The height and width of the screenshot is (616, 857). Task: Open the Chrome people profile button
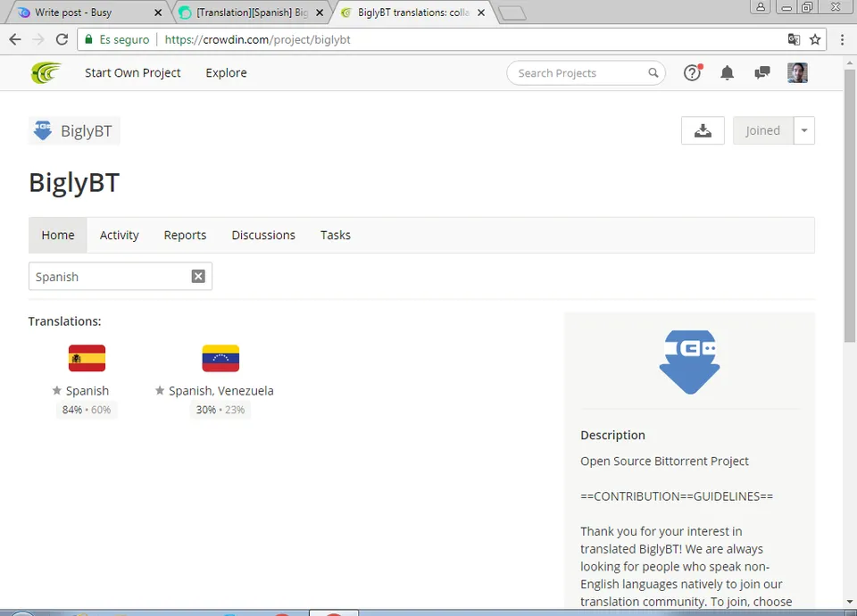[761, 7]
